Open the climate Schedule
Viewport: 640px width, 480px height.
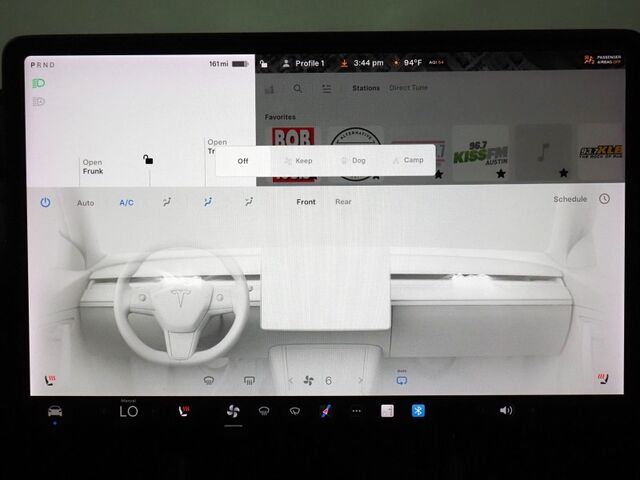click(570, 200)
